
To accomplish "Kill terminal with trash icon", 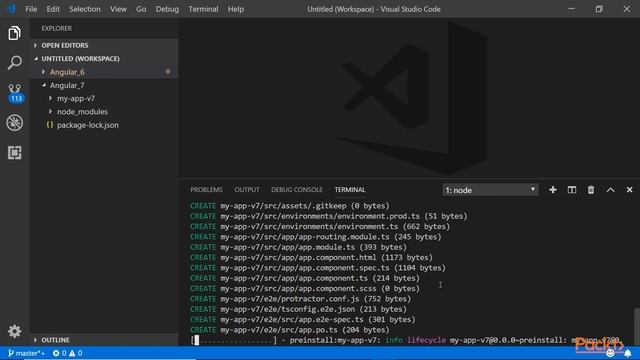I will (591, 190).
